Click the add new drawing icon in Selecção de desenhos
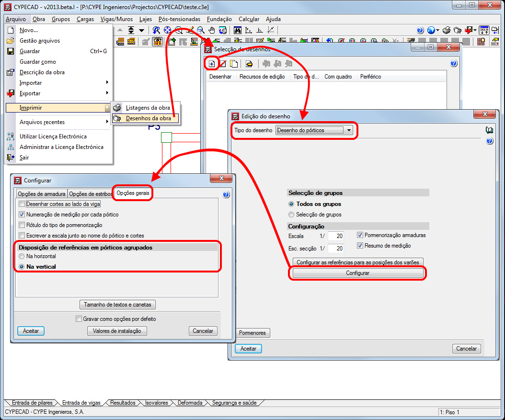 coord(212,64)
